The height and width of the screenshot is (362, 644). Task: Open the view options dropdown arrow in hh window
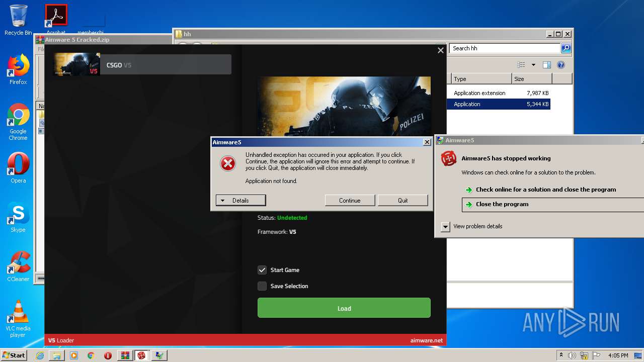pyautogui.click(x=533, y=65)
